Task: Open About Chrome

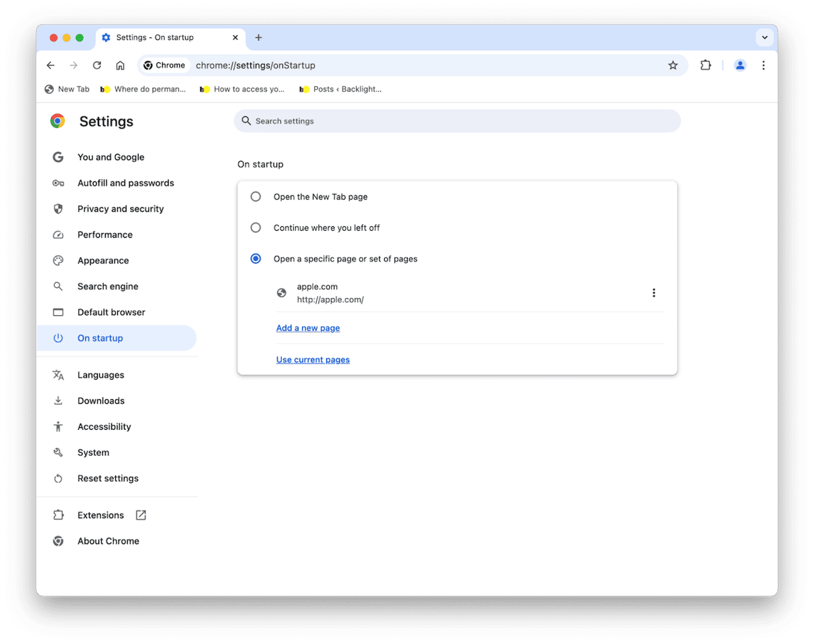Action: pos(116,541)
